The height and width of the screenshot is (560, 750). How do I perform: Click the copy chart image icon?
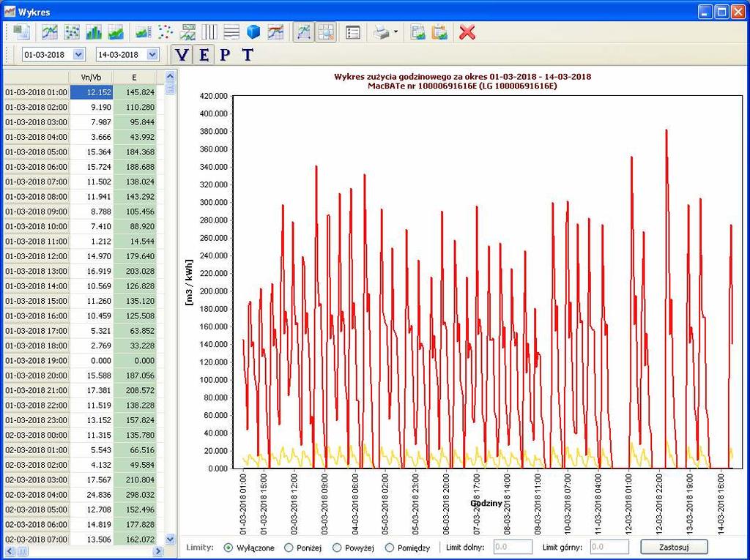tap(417, 32)
